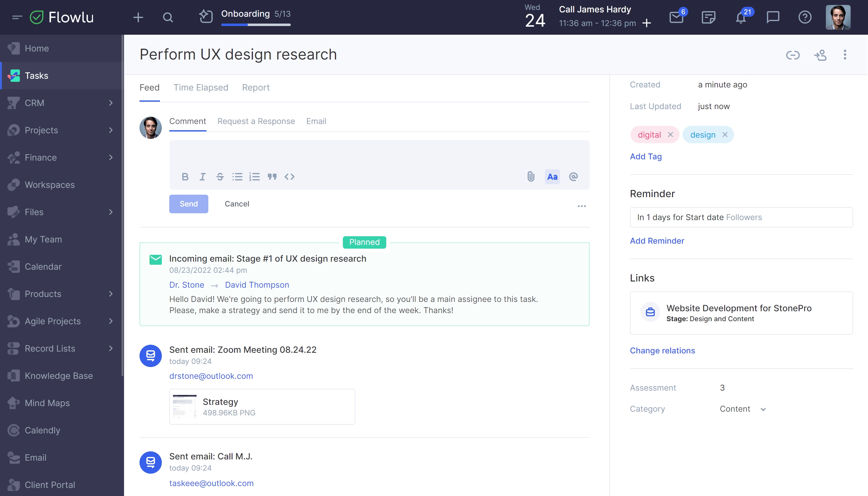
Task: Click the bell notifications icon in top navbar
Action: (x=740, y=17)
